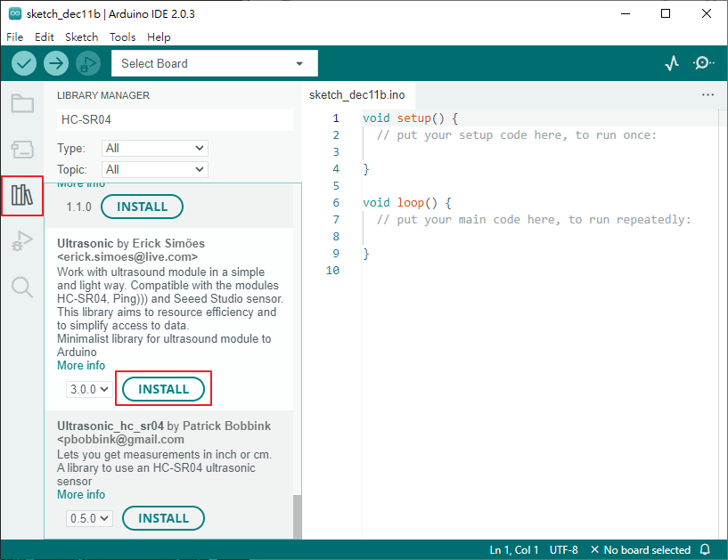Image resolution: width=728 pixels, height=560 pixels.
Task: Start debugging with the debug toolbar icon
Action: [87, 63]
